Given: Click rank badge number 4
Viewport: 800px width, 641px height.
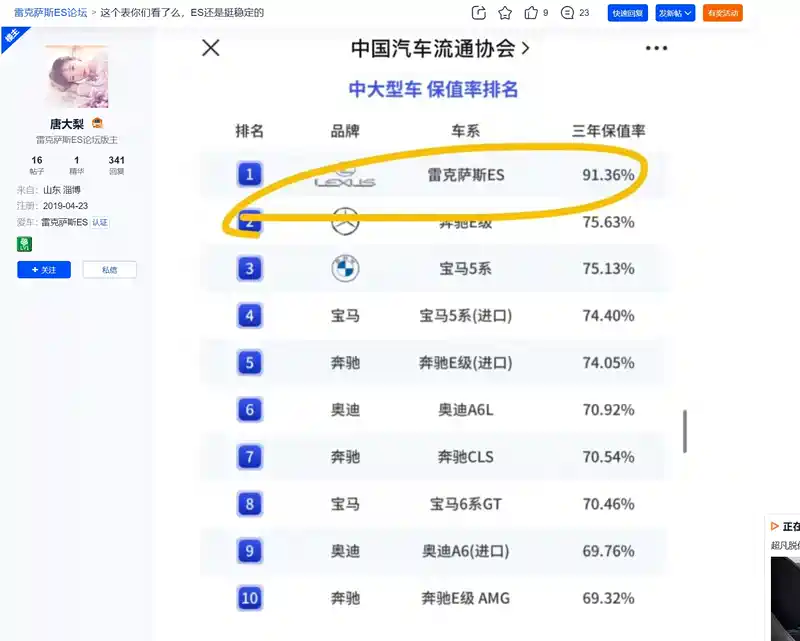Looking at the screenshot, I should tap(249, 315).
